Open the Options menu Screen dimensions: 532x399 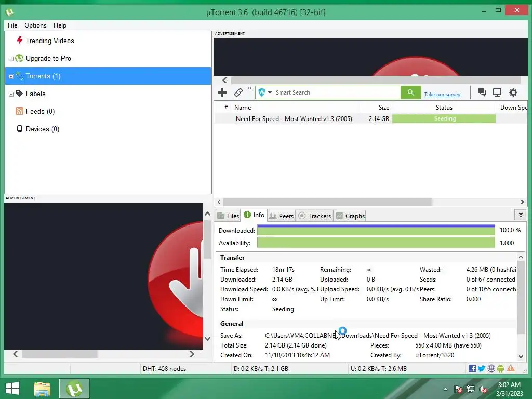pyautogui.click(x=35, y=25)
